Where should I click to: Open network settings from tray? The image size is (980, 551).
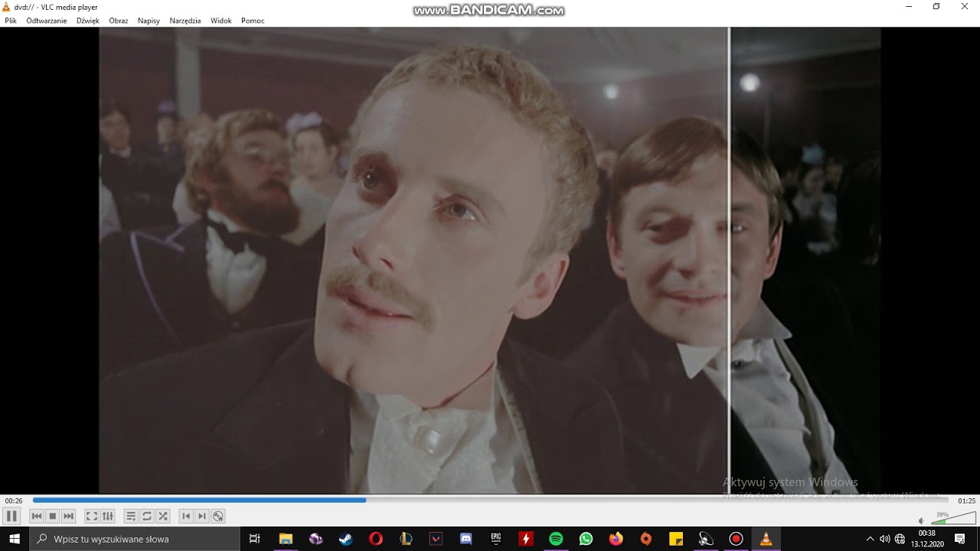click(x=900, y=539)
